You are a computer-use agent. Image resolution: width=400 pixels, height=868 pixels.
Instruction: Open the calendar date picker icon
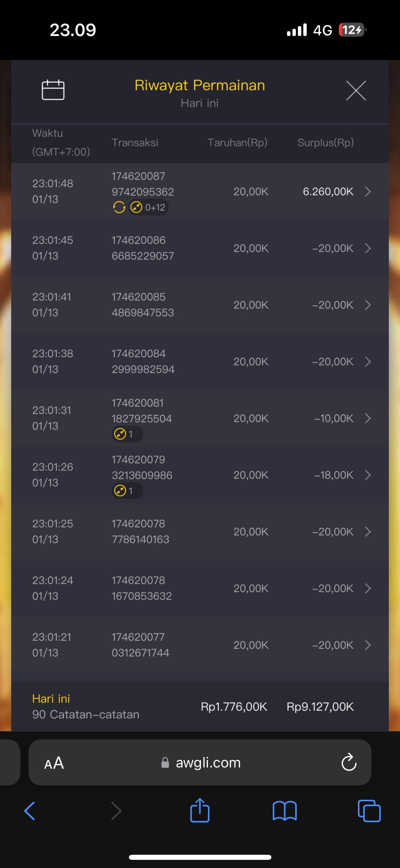click(53, 90)
